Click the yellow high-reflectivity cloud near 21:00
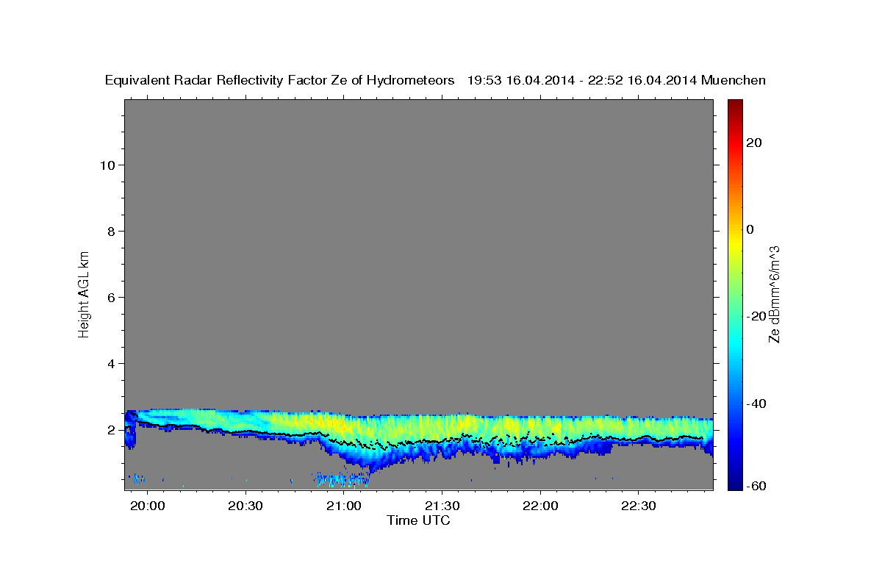882x588 pixels. click(334, 424)
